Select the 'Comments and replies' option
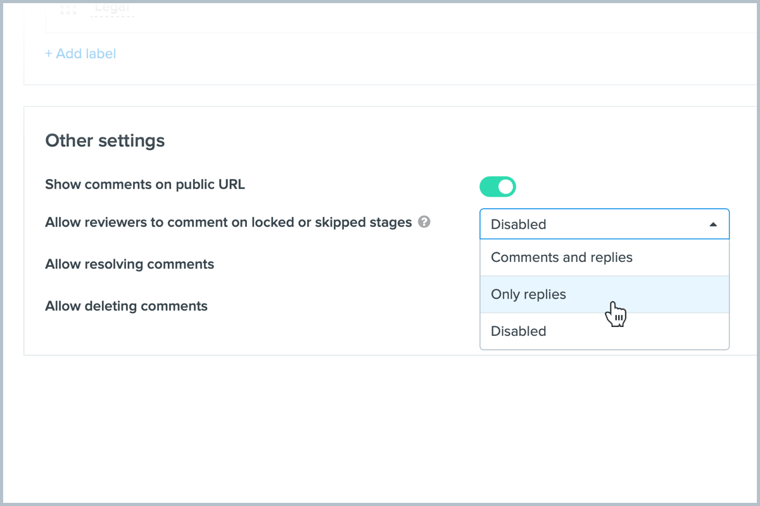The image size is (760, 506). point(562,258)
